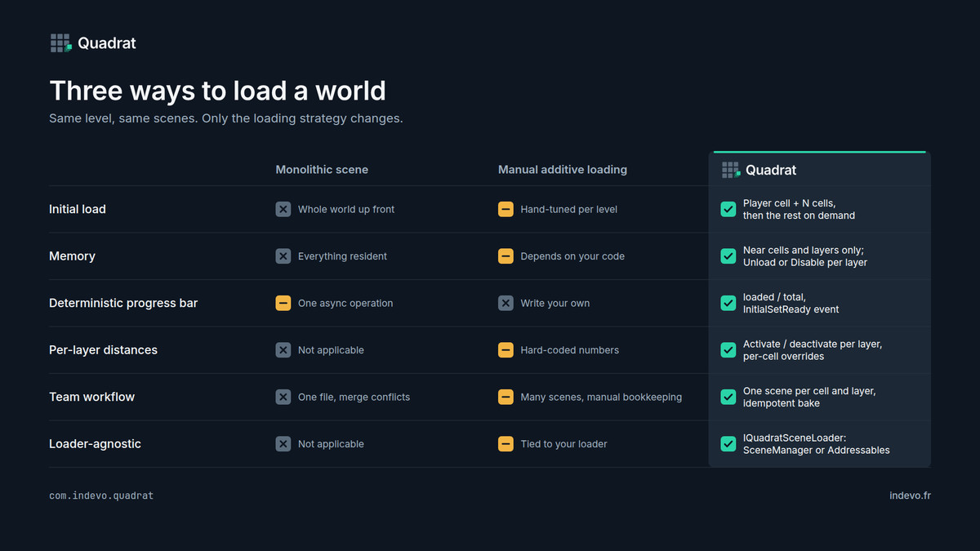Open the 'indevo.fr' footer text
980x551 pixels.
(x=910, y=495)
